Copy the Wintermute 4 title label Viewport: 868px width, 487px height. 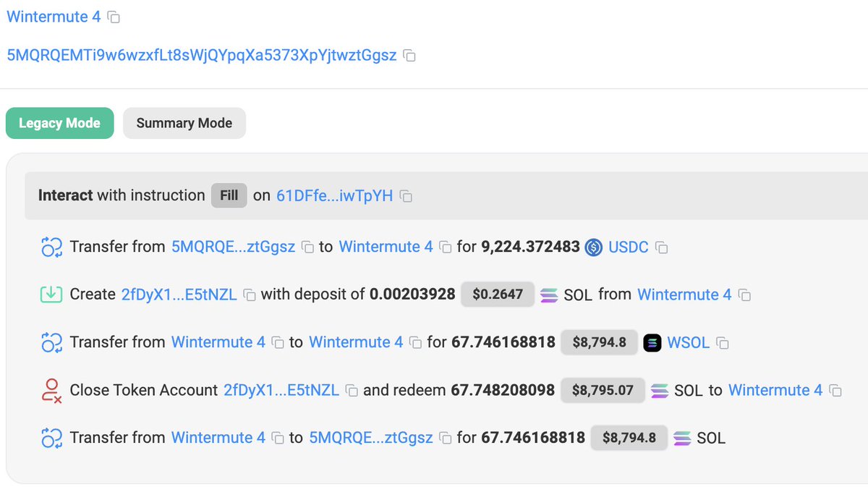click(x=114, y=17)
